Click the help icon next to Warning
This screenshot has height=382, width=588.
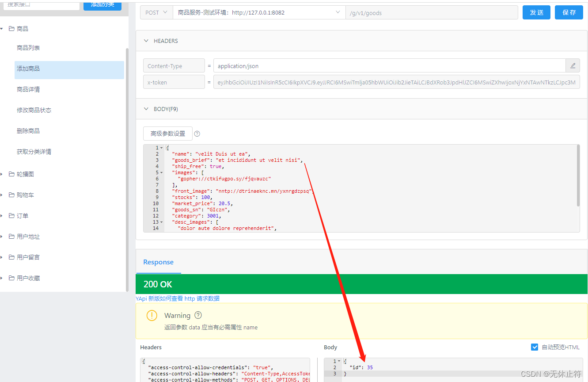pyautogui.click(x=198, y=315)
